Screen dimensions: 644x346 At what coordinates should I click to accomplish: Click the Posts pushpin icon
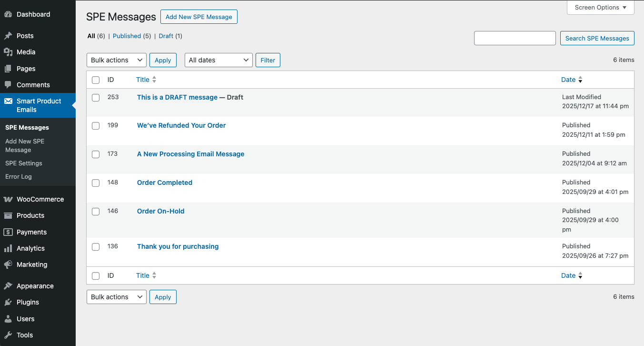[8, 36]
